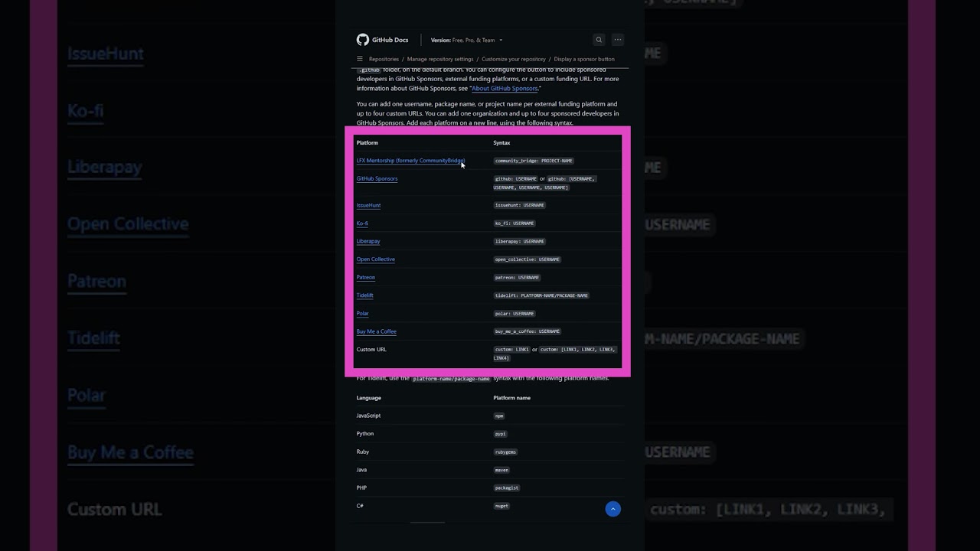Click the Custom URL platform cell

pos(371,349)
